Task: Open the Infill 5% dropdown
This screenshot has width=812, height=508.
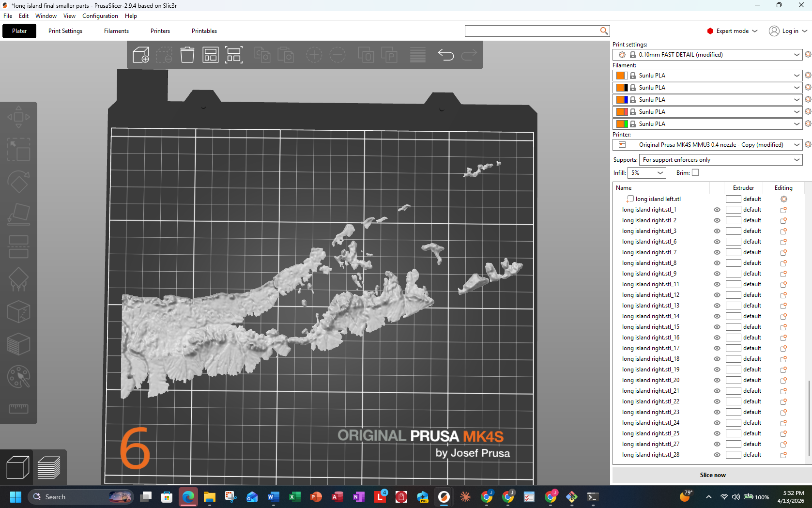Action: tap(646, 173)
